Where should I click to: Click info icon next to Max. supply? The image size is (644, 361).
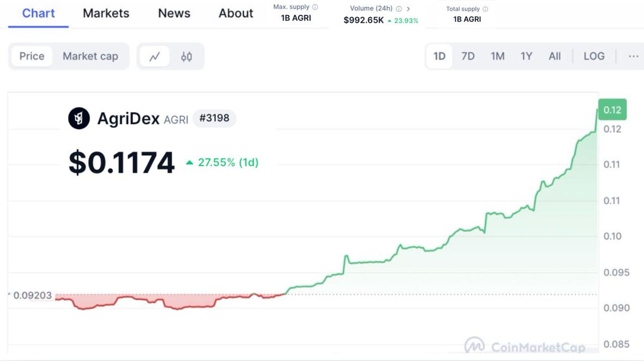click(x=315, y=8)
